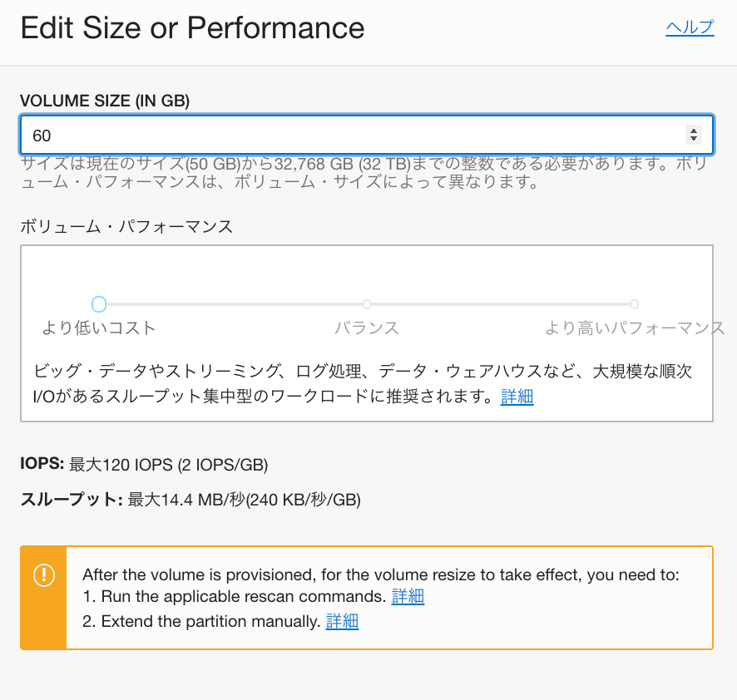Open 詳細 link in workload description
This screenshot has width=737, height=700.
[517, 397]
